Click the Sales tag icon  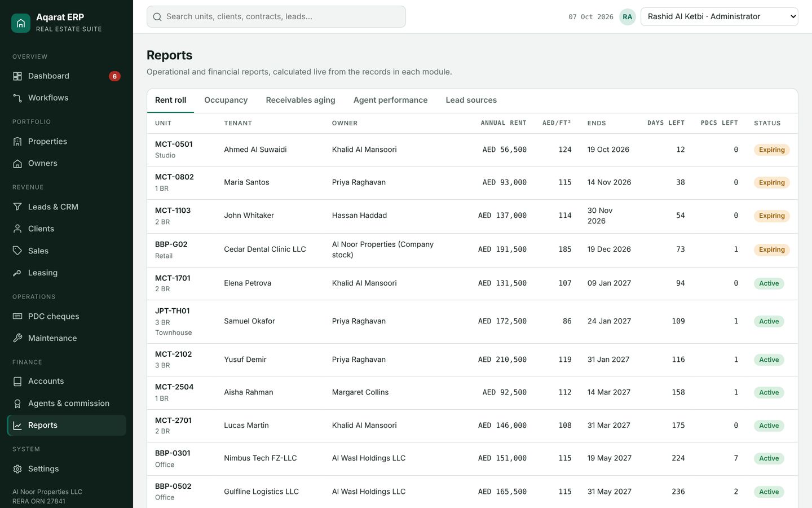(x=17, y=251)
